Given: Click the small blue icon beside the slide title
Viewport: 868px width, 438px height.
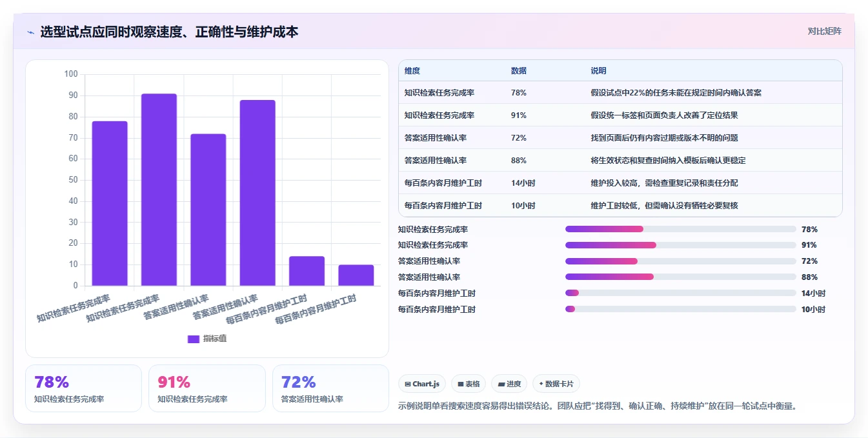Looking at the screenshot, I should coord(31,32).
